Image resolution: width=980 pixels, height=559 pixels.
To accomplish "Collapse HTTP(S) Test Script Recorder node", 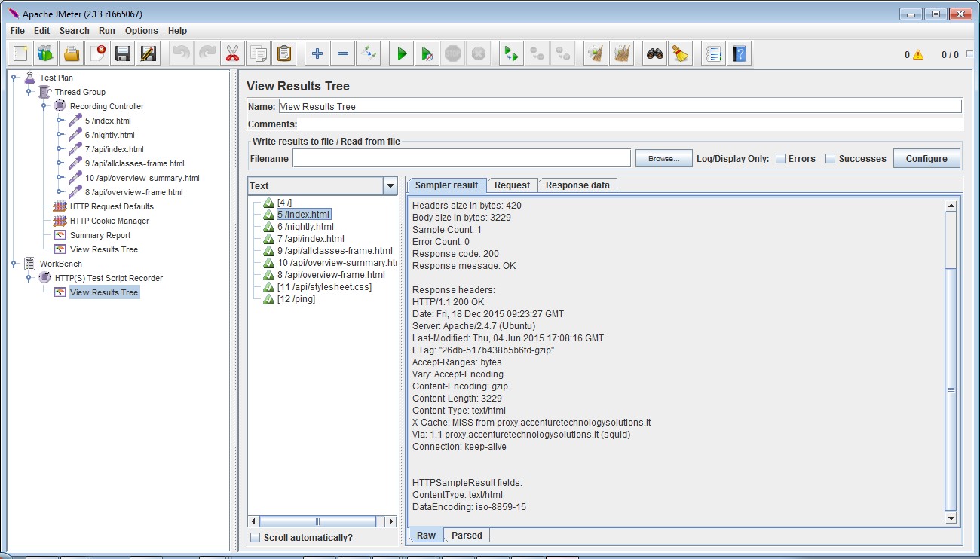I will coord(29,278).
